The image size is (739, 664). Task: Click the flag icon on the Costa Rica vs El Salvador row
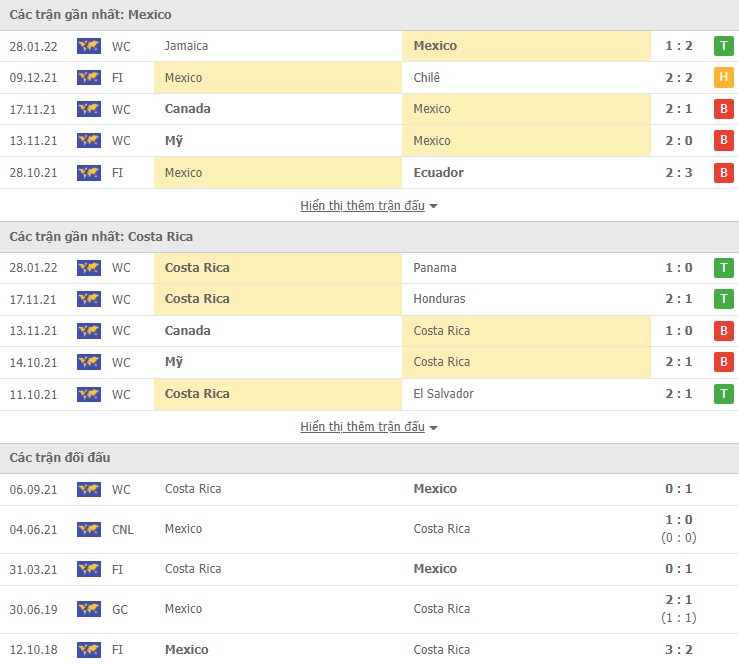(x=89, y=394)
